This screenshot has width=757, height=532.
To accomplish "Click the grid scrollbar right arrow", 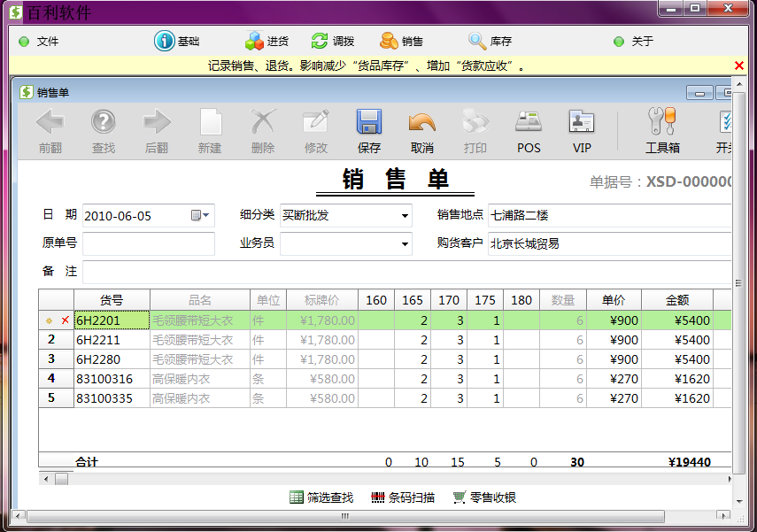I will [730, 479].
